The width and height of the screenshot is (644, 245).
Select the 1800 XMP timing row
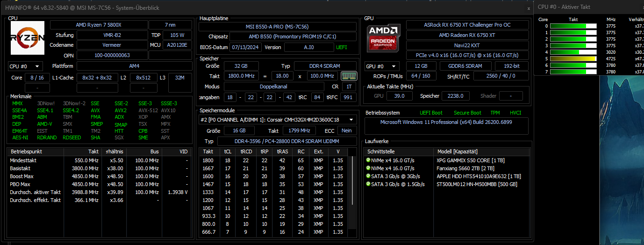tap(275, 160)
